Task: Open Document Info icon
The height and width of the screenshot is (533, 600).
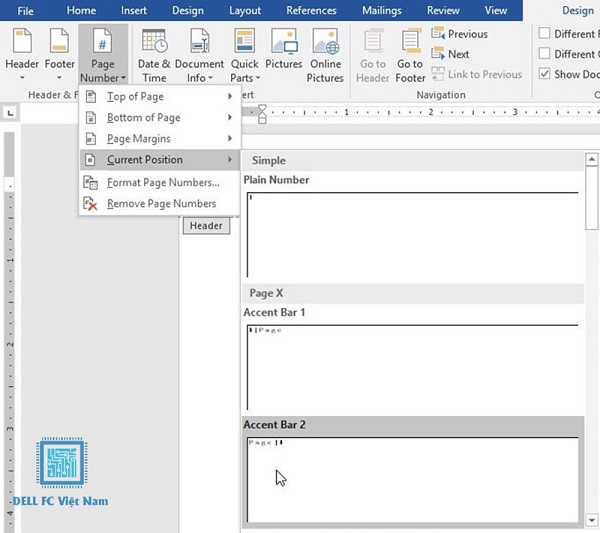Action: 199,41
